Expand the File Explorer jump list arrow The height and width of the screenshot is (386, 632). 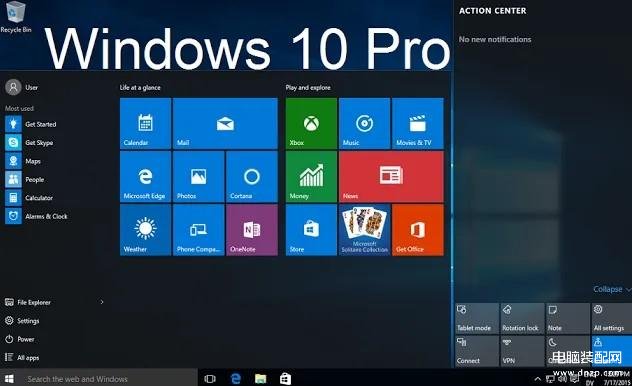[102, 302]
